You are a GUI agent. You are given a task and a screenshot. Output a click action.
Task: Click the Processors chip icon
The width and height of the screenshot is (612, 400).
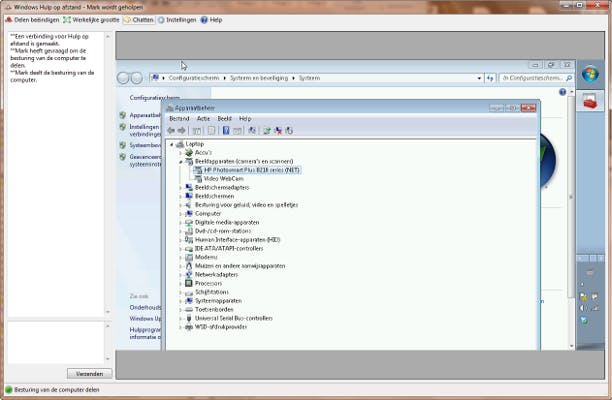click(x=189, y=283)
